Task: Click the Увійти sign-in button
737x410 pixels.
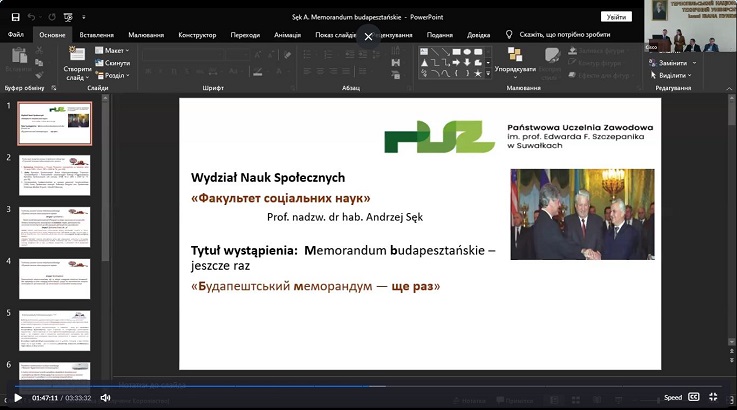Action: [x=616, y=16]
